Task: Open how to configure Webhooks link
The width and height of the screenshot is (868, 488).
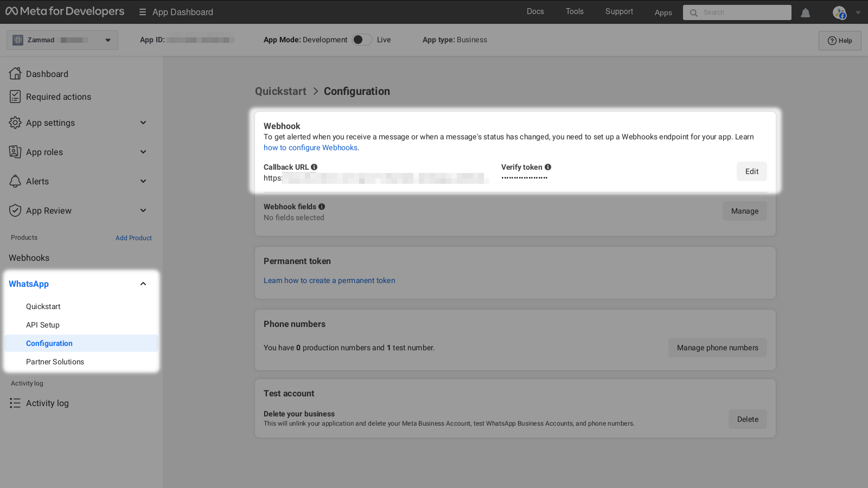Action: click(x=311, y=147)
